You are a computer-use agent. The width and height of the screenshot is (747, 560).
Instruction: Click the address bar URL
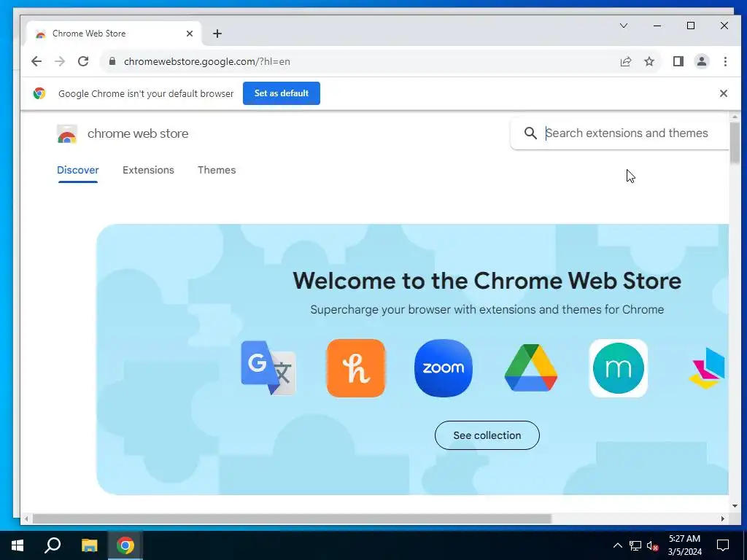click(x=206, y=61)
